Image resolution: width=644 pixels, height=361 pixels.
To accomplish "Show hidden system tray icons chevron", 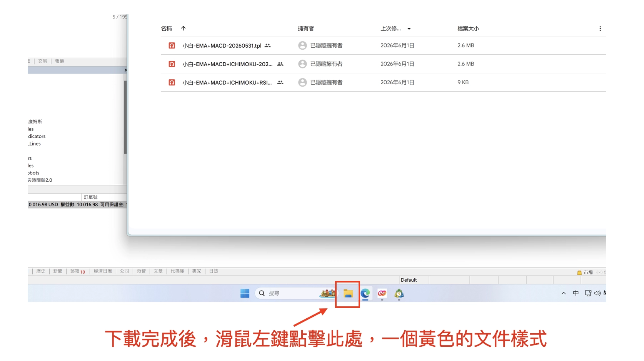I will coord(564,293).
